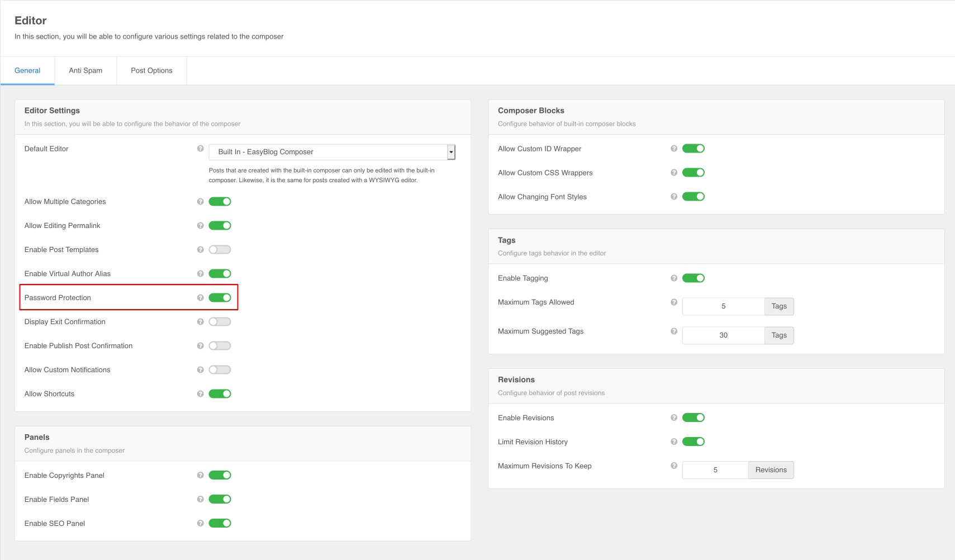Viewport: 955px width, 560px height.
Task: Click help icon beside Allow Custom Notifications
Action: [x=200, y=370]
